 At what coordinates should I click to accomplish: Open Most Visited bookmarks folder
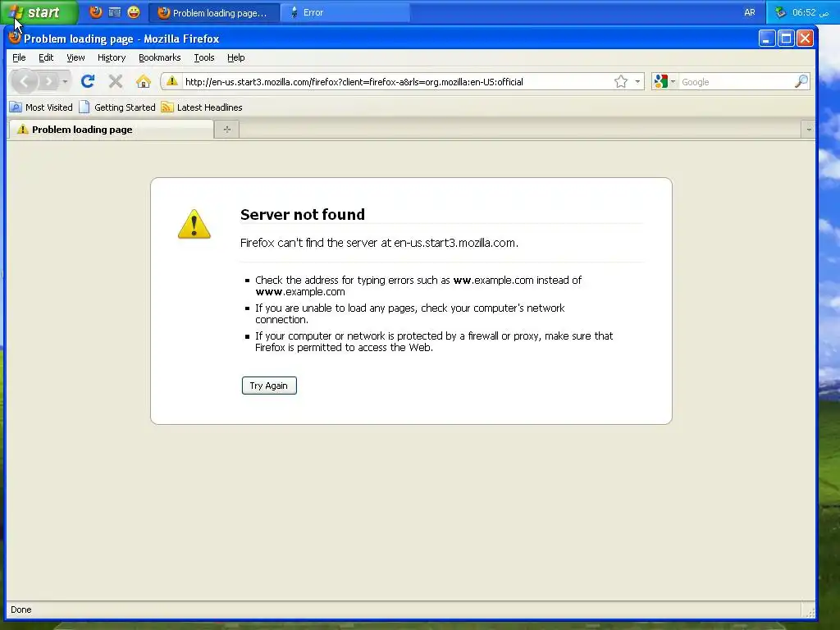pos(41,107)
